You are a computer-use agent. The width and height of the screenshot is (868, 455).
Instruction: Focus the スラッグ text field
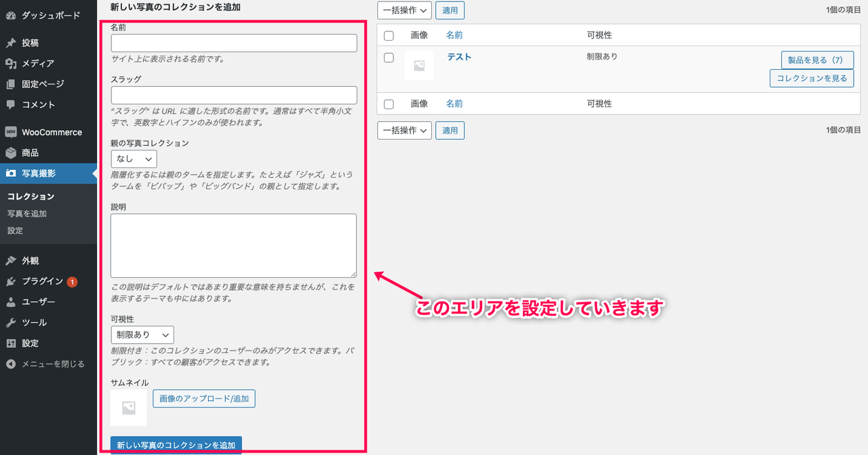[x=234, y=95]
